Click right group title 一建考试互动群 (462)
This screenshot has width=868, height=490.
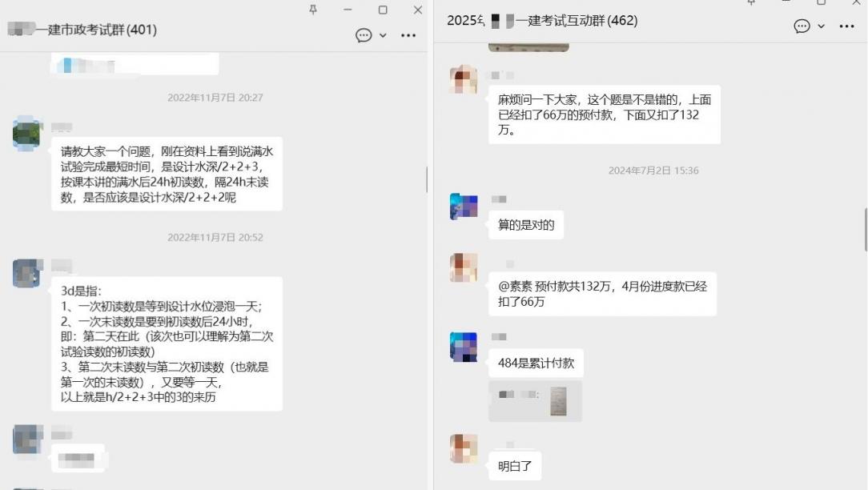coord(577,21)
